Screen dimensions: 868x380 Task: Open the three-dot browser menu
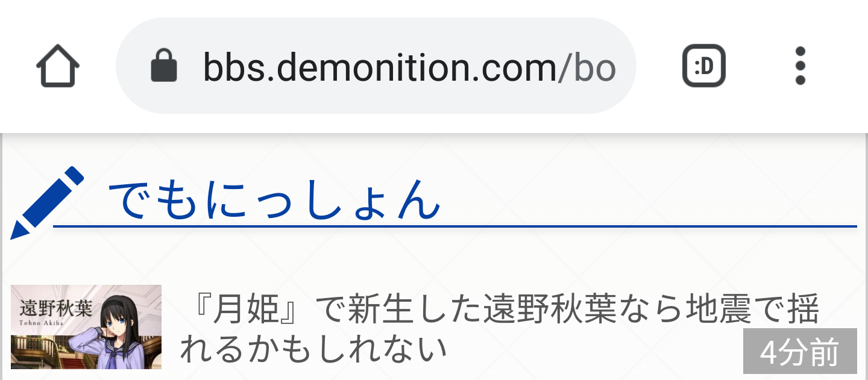pos(800,66)
